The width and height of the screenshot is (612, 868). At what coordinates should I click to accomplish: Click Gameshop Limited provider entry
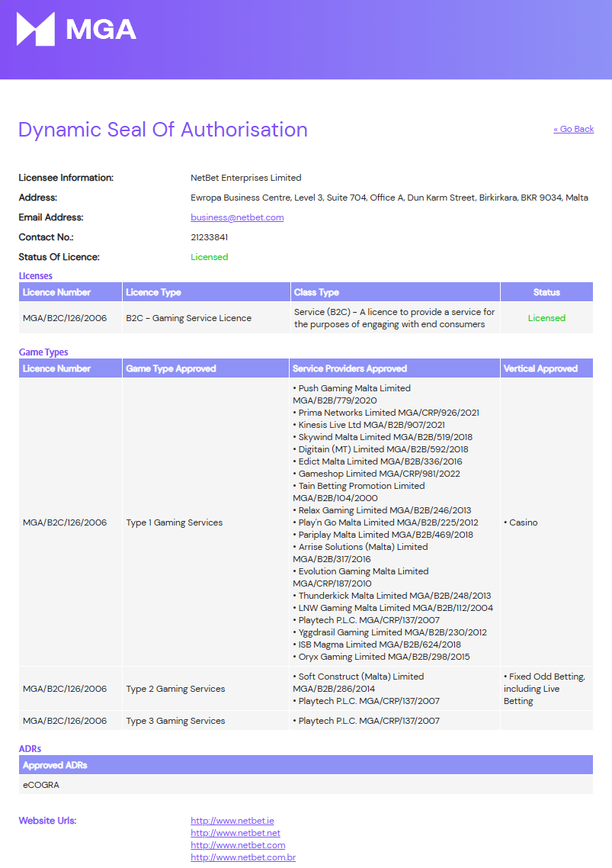pyautogui.click(x=376, y=474)
